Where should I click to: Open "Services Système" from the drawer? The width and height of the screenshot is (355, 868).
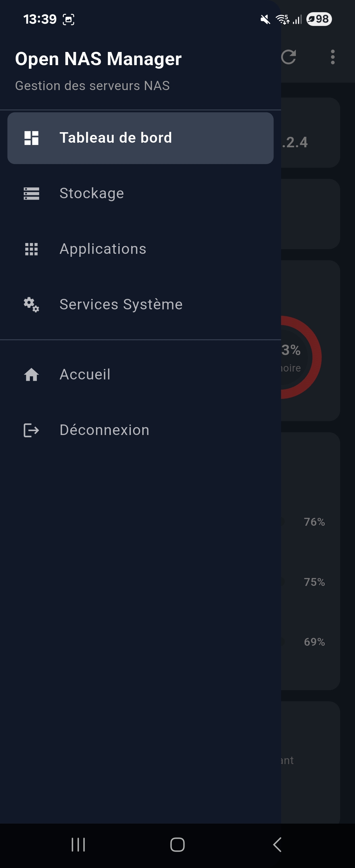point(121,304)
